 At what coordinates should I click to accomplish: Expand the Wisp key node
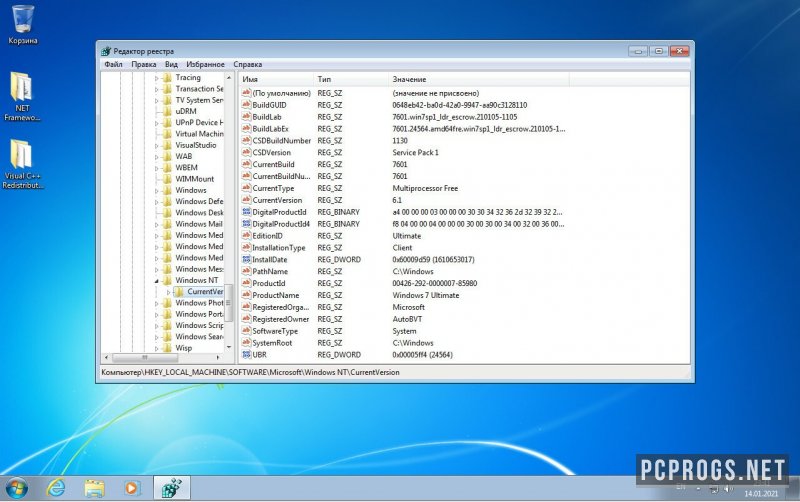pyautogui.click(x=157, y=348)
